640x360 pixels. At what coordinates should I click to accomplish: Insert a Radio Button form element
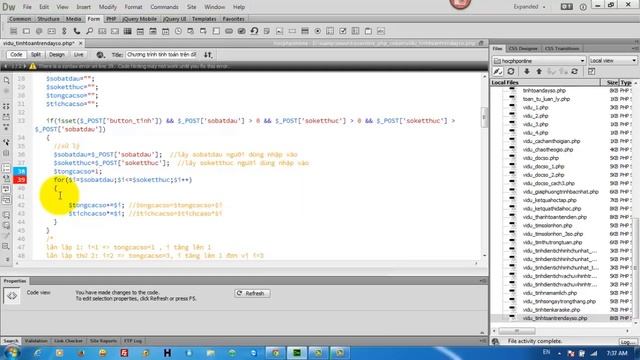318,31
